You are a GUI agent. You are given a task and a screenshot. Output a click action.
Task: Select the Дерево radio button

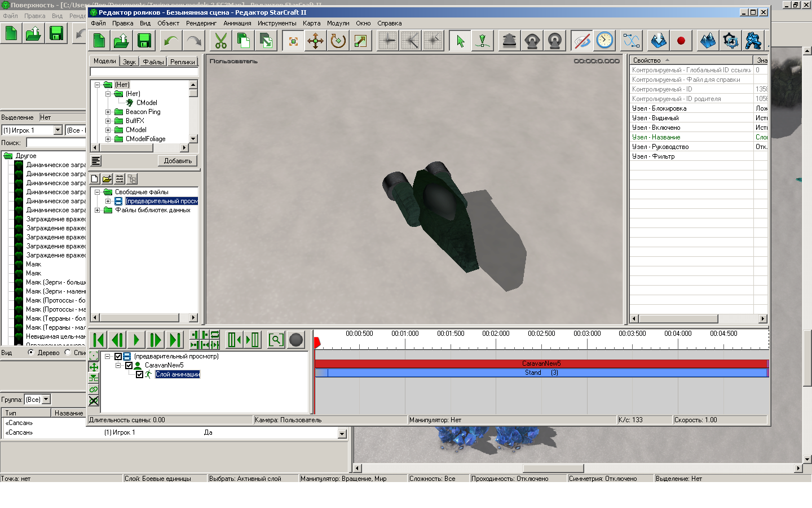pyautogui.click(x=31, y=352)
